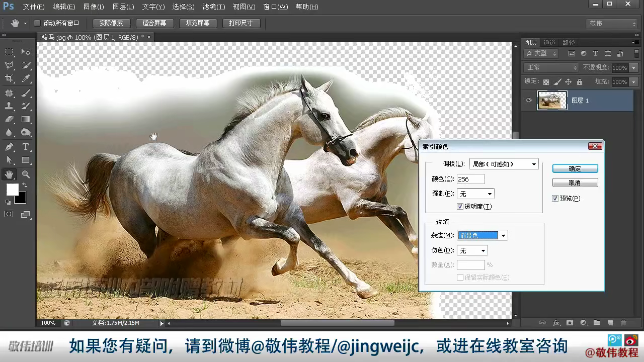Viewport: 644px width, 362px height.
Task: Select the Pen tool
Action: click(x=9, y=147)
